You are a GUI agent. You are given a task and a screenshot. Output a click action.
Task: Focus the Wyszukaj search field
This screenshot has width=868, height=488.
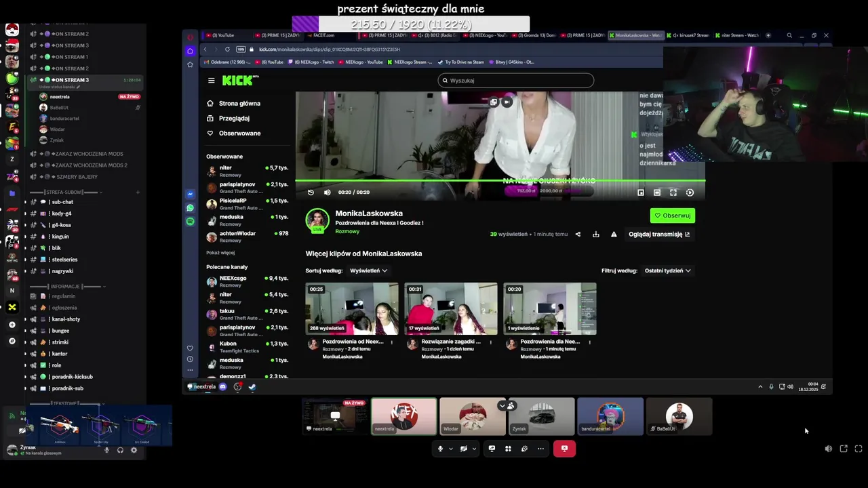[x=515, y=80]
